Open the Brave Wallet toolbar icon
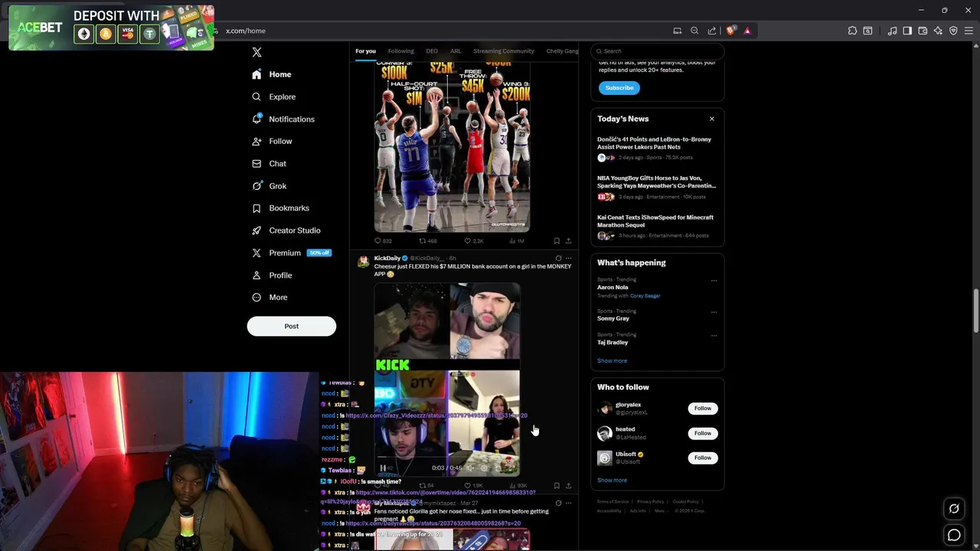 point(923,31)
